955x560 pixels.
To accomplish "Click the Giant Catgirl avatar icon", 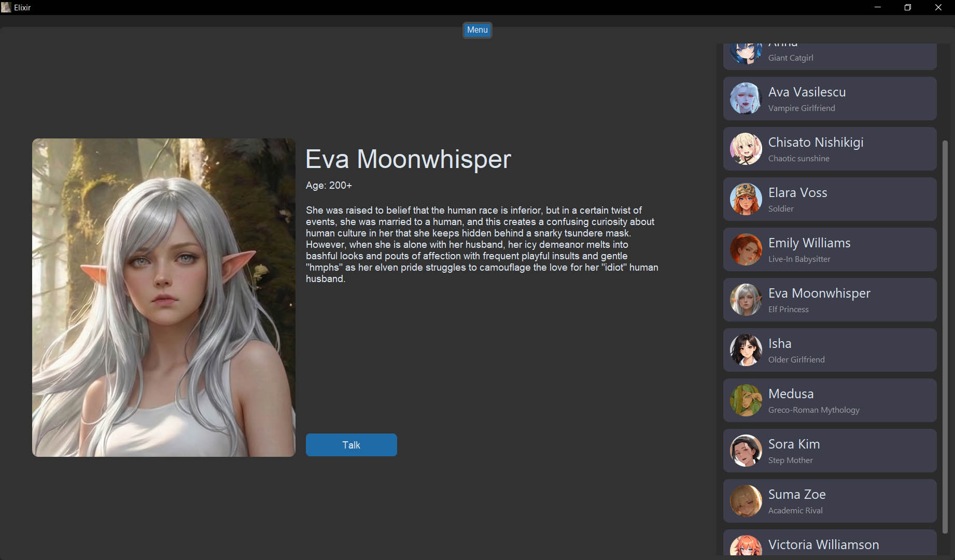I will point(746,54).
